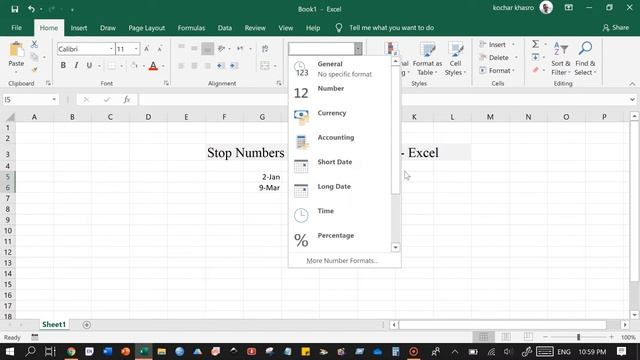Image resolution: width=640 pixels, height=360 pixels.
Task: Toggle Bottom Align in Alignment group
Action: pos(207,49)
